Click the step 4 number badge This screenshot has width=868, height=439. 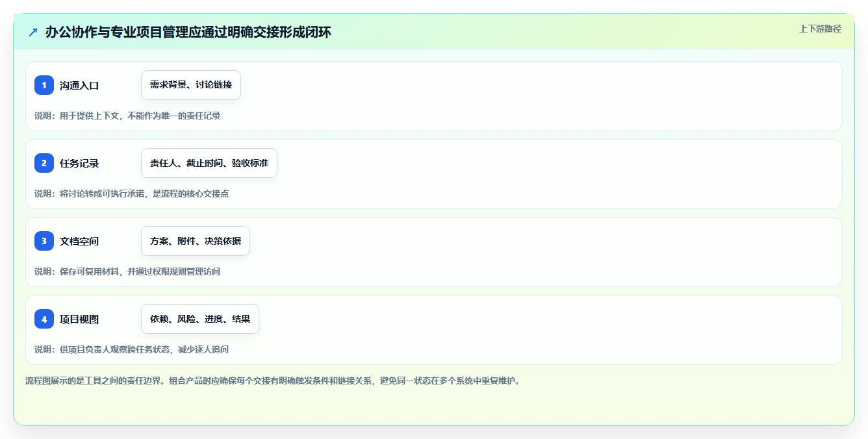point(44,319)
